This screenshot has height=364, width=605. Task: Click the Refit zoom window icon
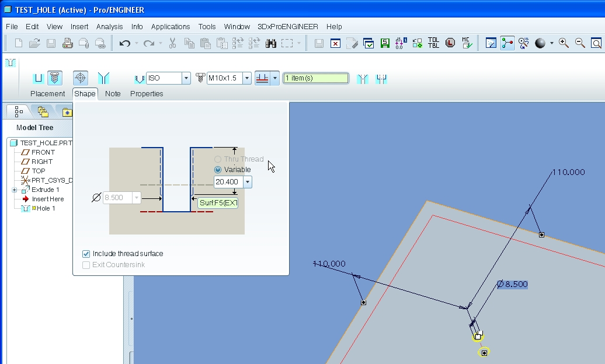596,43
